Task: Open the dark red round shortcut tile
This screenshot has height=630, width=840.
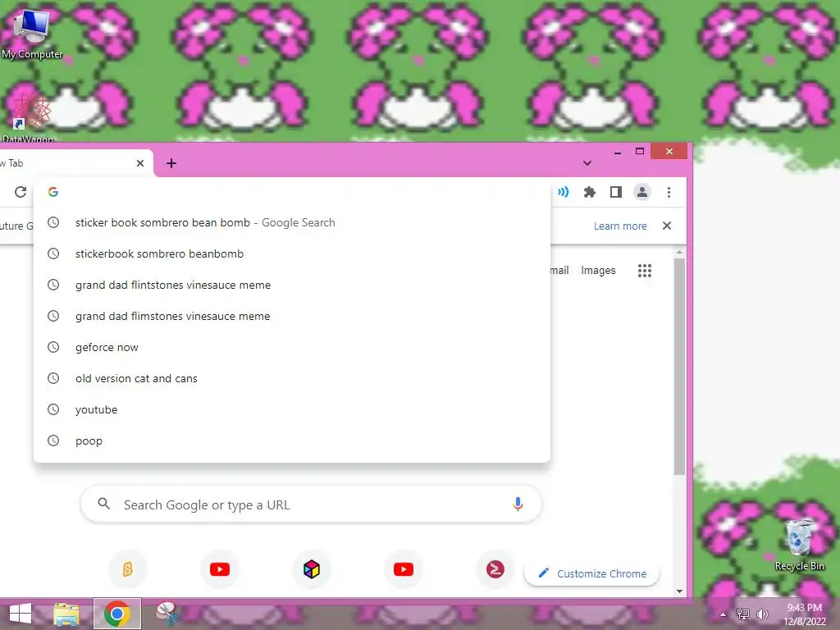Action: click(495, 569)
